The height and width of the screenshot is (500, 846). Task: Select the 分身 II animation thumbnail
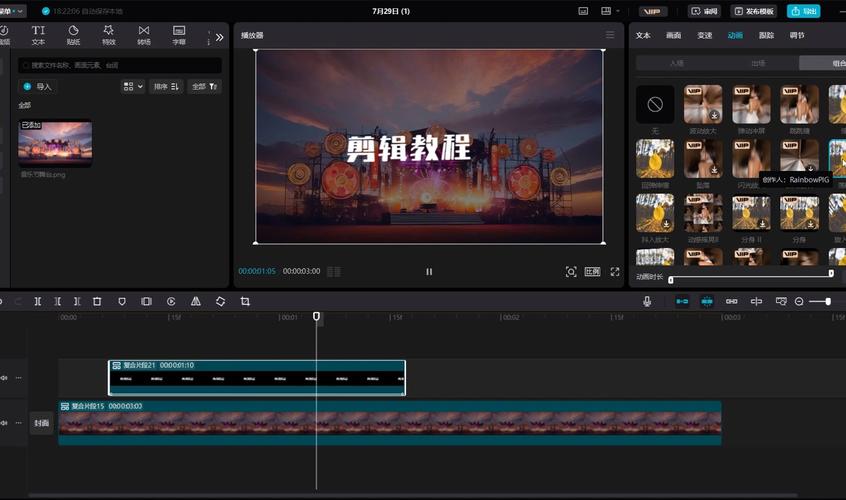pyautogui.click(x=752, y=213)
